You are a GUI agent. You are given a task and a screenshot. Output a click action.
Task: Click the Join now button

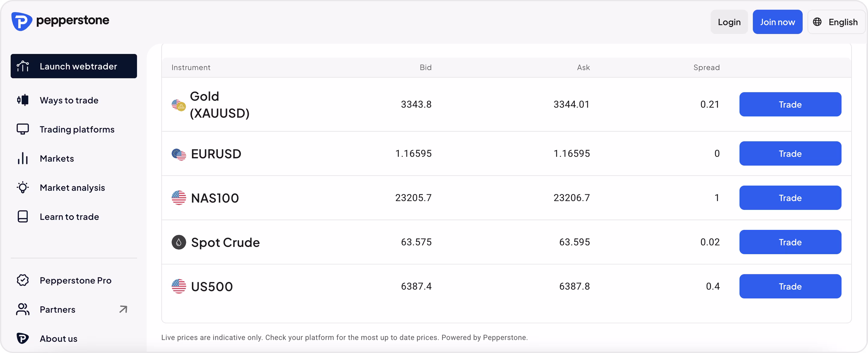point(777,22)
